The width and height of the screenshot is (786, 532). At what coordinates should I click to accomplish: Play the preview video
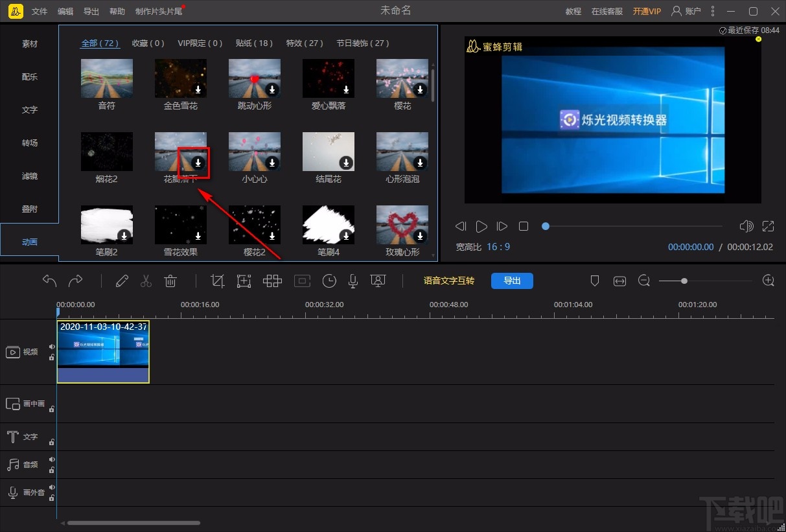coord(481,226)
